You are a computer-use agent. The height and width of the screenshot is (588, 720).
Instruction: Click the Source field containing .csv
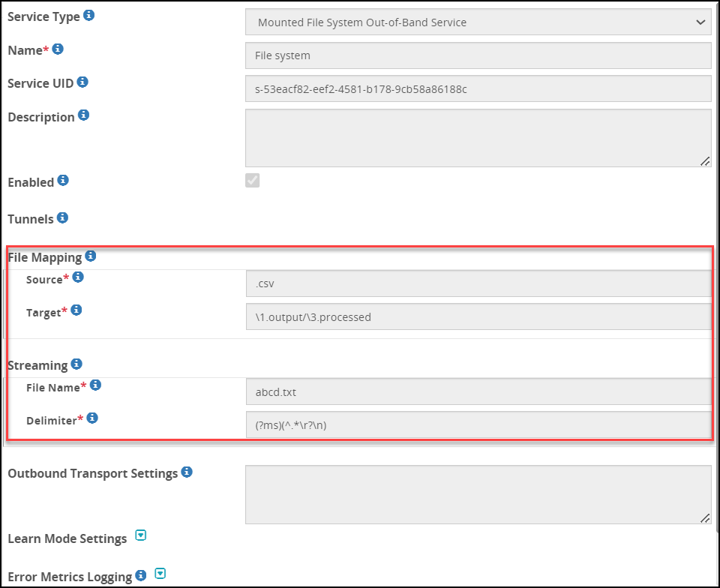pos(479,283)
